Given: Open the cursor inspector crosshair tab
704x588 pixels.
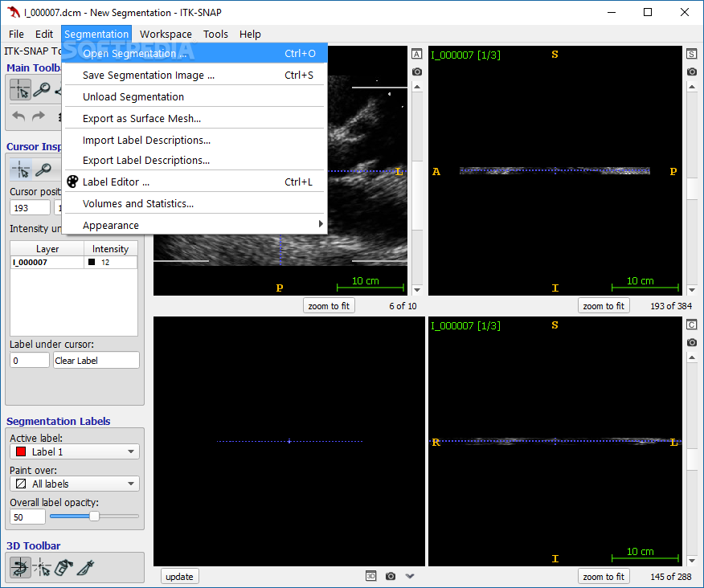Looking at the screenshot, I should pyautogui.click(x=21, y=170).
